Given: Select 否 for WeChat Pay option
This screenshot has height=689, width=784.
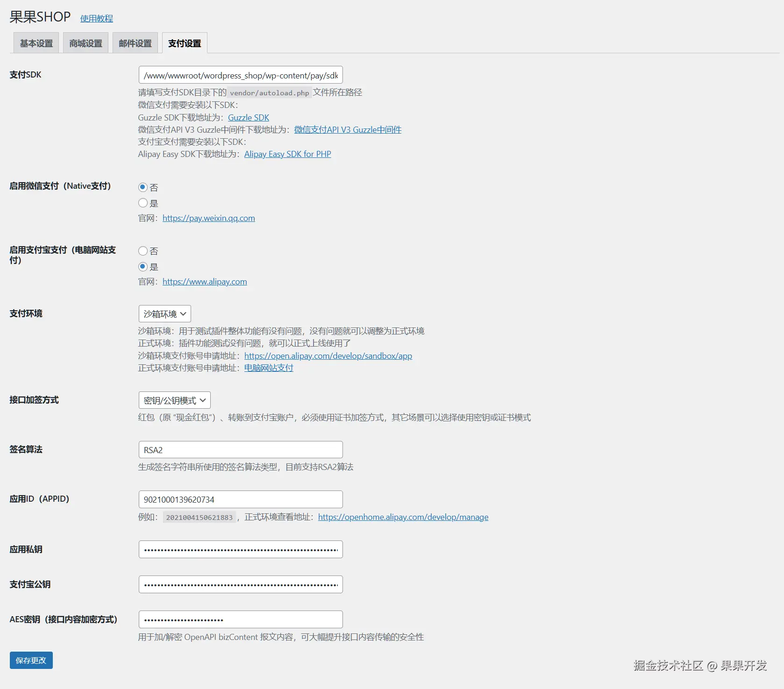Looking at the screenshot, I should point(143,187).
